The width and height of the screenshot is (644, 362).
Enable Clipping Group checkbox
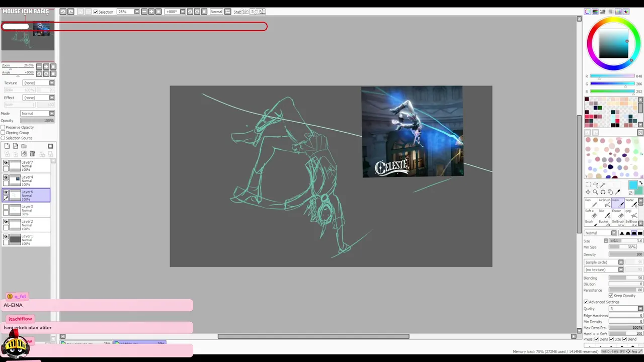(3, 133)
